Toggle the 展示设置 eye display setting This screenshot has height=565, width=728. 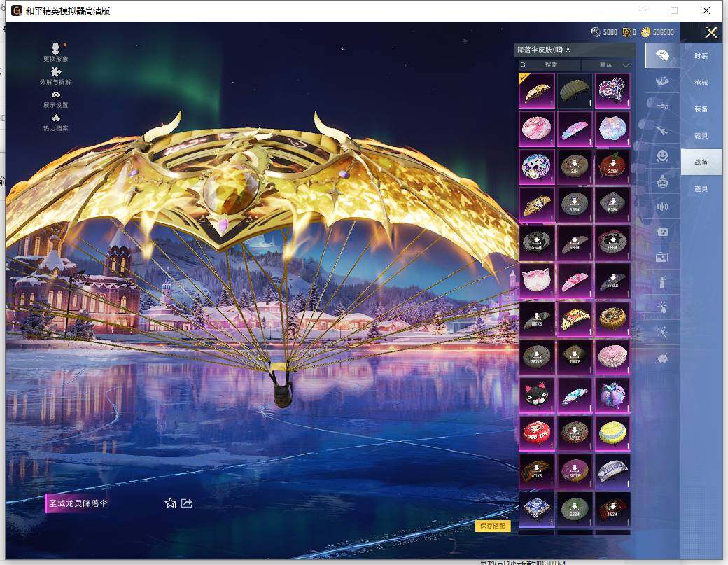[x=56, y=95]
